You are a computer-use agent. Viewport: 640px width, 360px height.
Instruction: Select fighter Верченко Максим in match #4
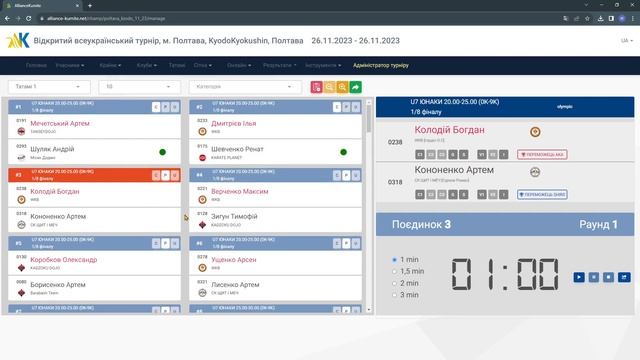click(x=240, y=191)
